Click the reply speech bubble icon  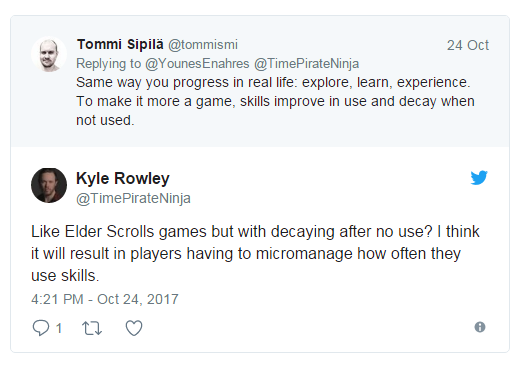pos(41,328)
